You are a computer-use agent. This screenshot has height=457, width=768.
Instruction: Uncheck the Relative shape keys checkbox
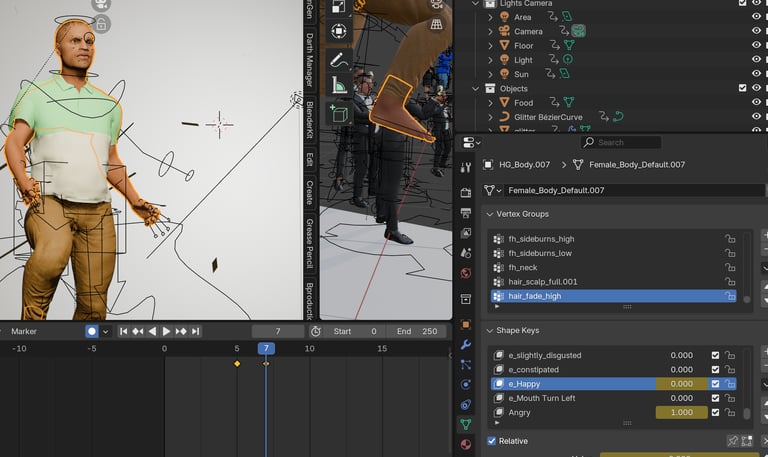tap(492, 441)
